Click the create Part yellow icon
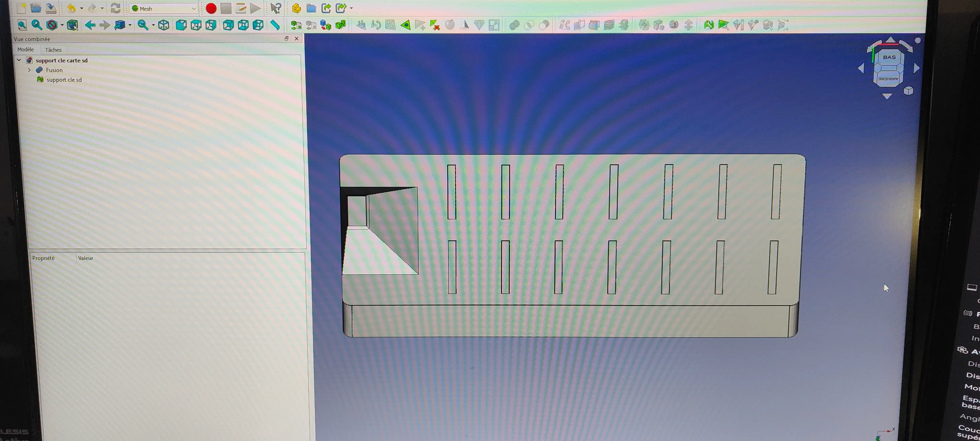Viewport: 980px width, 441px height. (296, 8)
